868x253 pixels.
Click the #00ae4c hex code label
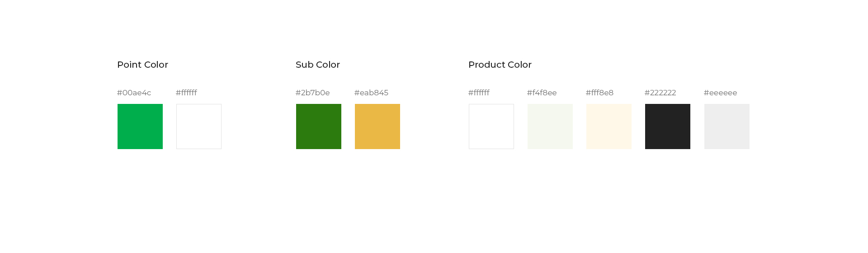click(x=134, y=93)
